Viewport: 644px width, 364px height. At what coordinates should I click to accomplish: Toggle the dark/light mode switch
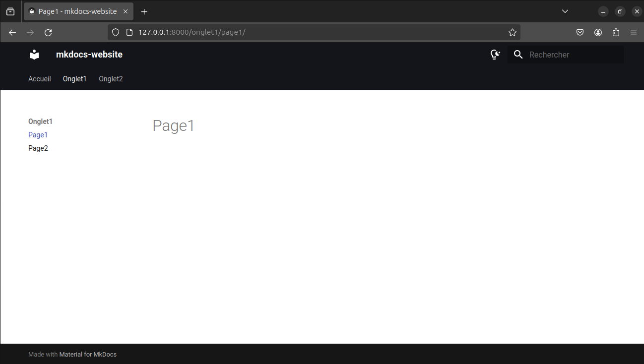pos(495,55)
